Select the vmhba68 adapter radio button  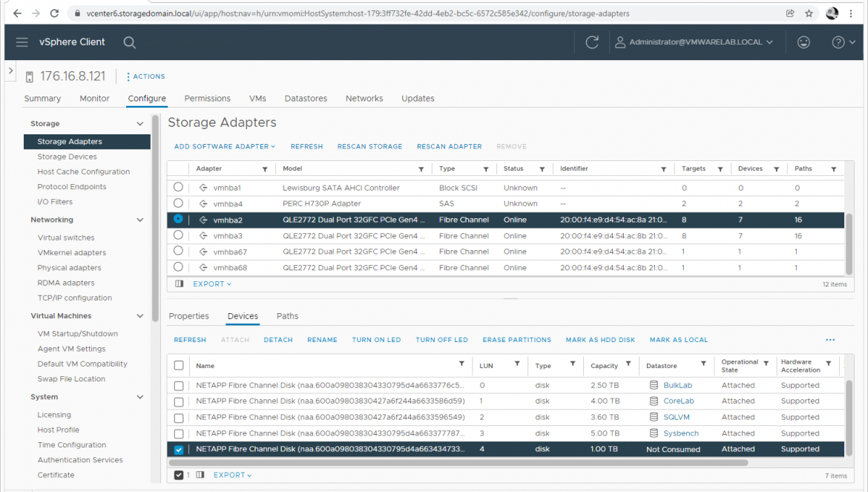tap(178, 266)
